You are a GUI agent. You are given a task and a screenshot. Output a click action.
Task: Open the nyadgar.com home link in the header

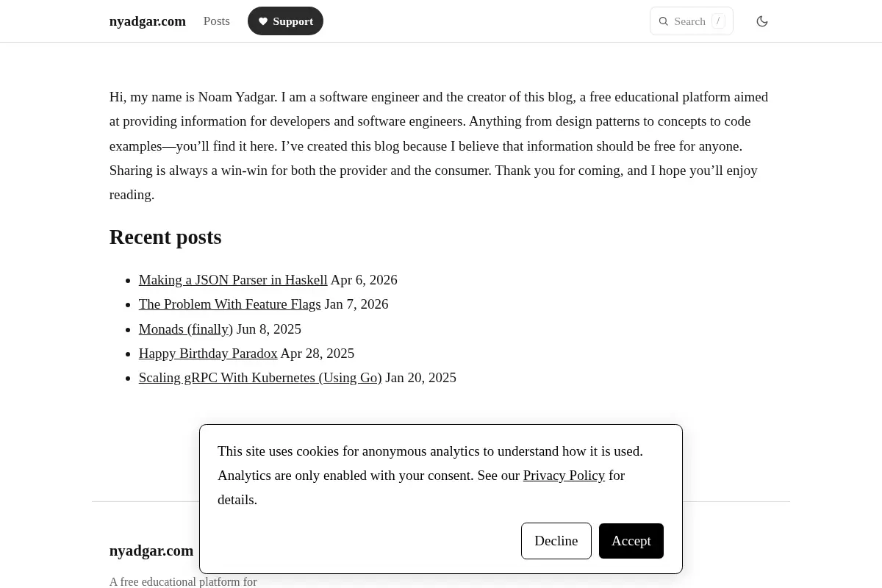148,21
